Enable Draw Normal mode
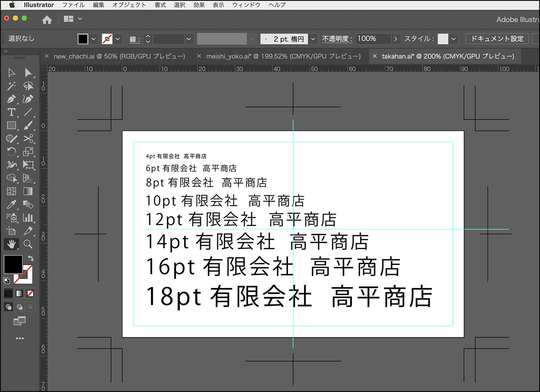 point(8,307)
